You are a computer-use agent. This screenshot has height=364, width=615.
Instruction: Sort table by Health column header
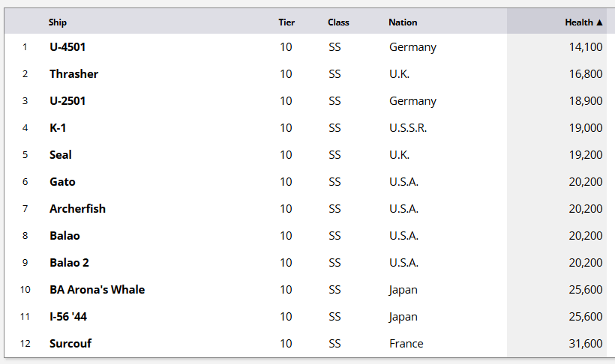[x=578, y=22]
